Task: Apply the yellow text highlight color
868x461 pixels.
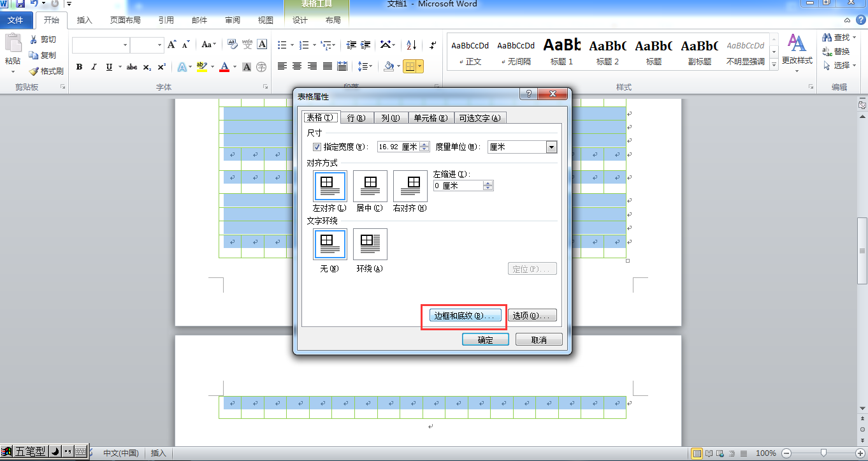Action: coord(202,66)
